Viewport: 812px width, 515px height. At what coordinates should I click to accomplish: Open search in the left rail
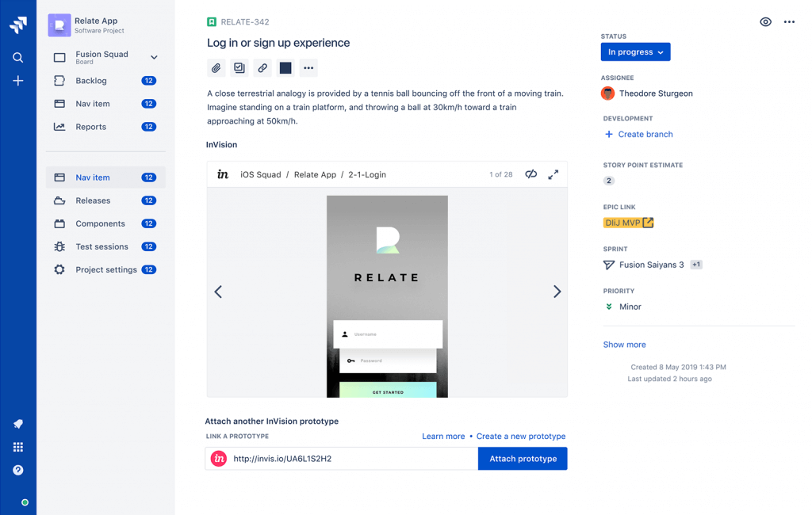[18, 57]
